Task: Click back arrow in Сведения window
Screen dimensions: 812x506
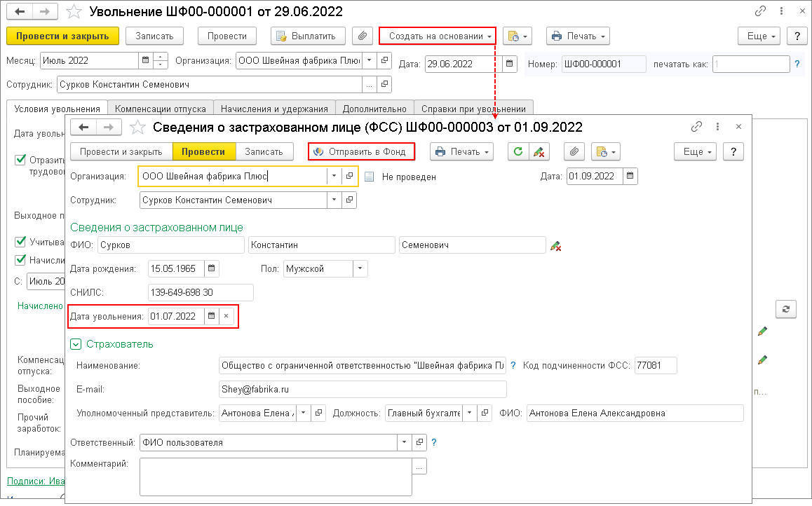Action: (x=83, y=128)
